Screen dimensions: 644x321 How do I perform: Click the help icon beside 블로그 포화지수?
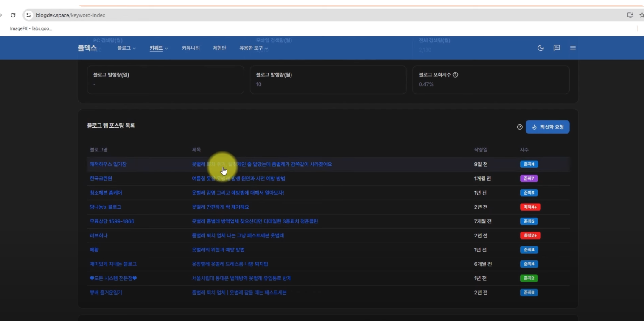click(455, 75)
